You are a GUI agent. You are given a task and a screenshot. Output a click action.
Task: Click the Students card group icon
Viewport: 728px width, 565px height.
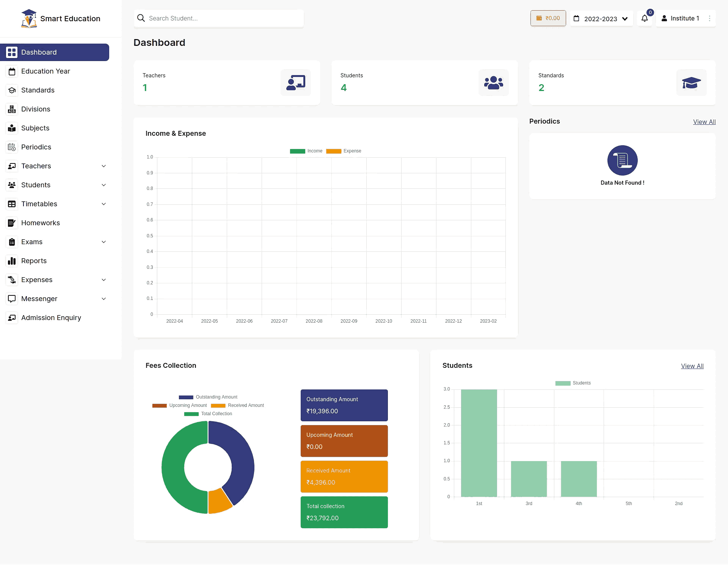pos(493,82)
